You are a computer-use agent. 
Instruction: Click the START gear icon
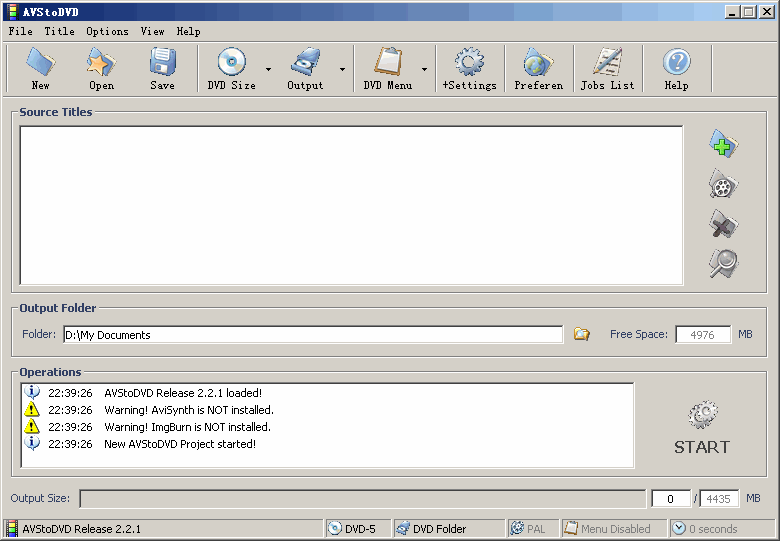pyautogui.click(x=703, y=415)
